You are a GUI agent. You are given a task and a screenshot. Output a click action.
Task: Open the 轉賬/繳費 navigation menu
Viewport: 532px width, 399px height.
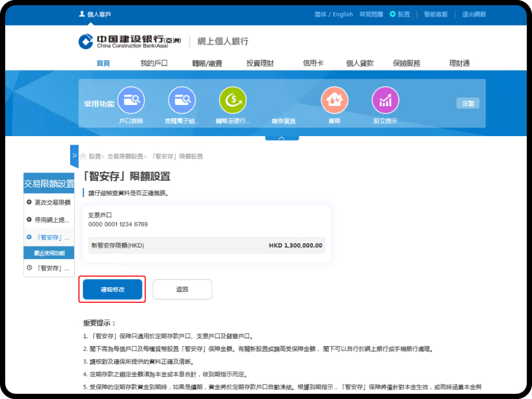[x=207, y=63]
